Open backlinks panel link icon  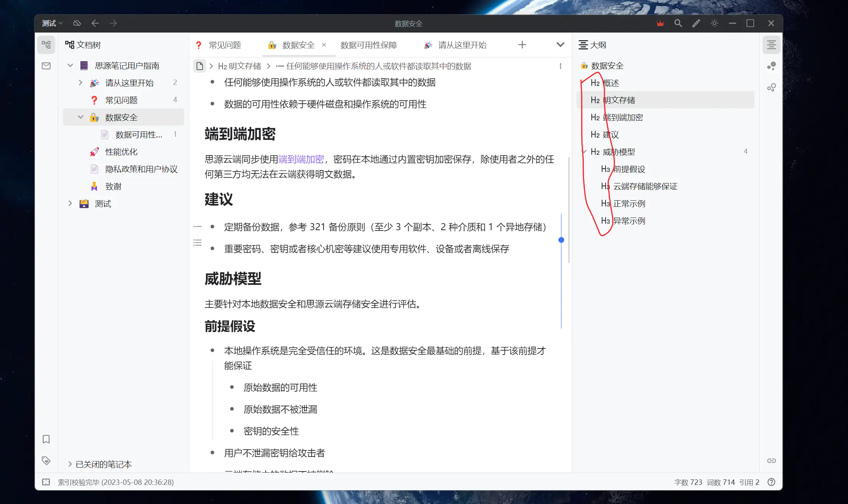[771, 460]
